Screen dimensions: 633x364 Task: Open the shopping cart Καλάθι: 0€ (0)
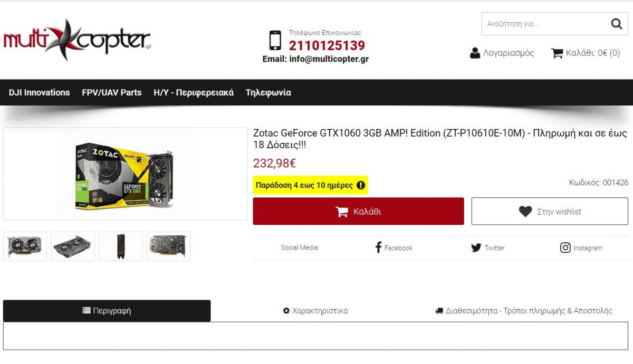(586, 53)
